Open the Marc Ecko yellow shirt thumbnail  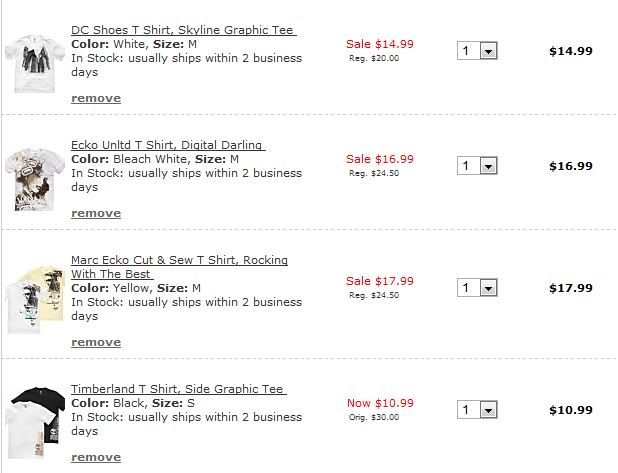[35, 301]
